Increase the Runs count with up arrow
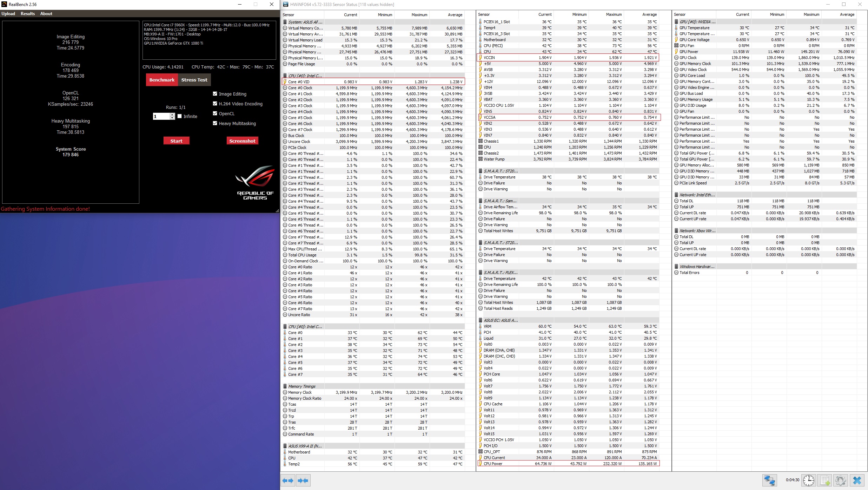 tap(172, 115)
